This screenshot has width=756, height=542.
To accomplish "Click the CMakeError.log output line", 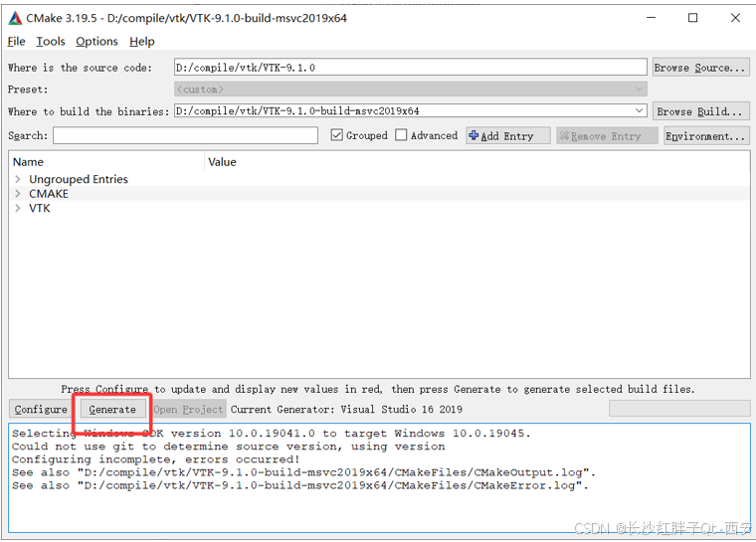I will tap(300, 485).
